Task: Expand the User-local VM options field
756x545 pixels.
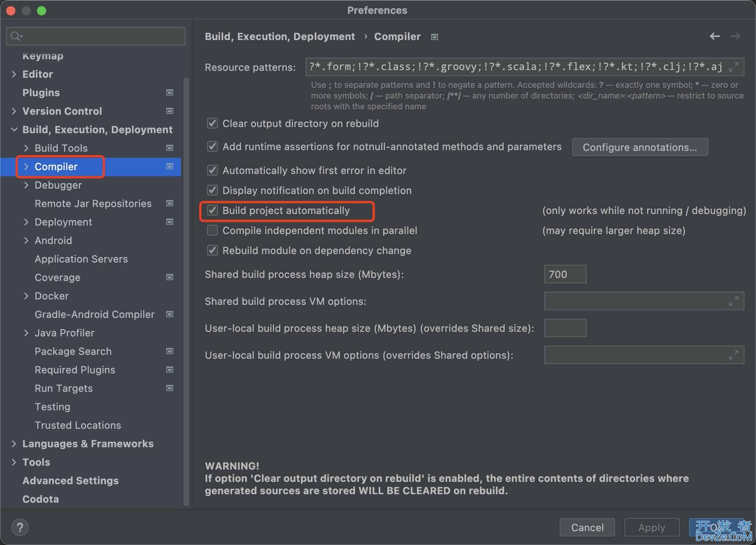Action: pos(734,355)
